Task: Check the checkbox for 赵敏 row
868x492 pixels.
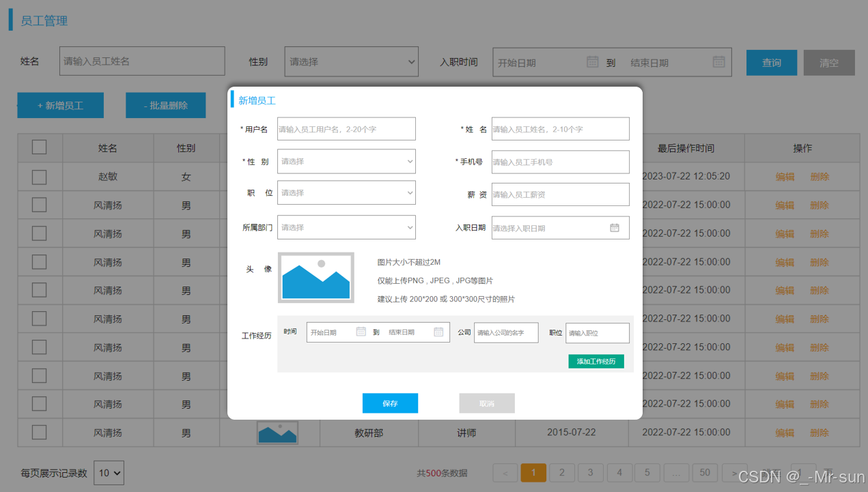Action: tap(40, 177)
